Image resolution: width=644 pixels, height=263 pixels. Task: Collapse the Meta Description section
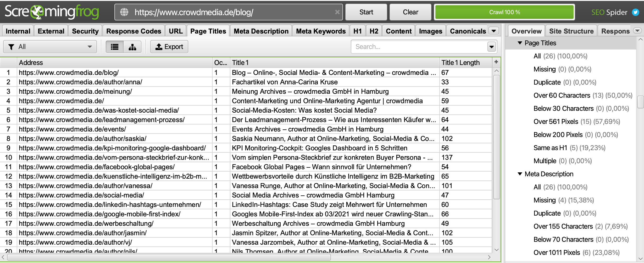tap(520, 174)
